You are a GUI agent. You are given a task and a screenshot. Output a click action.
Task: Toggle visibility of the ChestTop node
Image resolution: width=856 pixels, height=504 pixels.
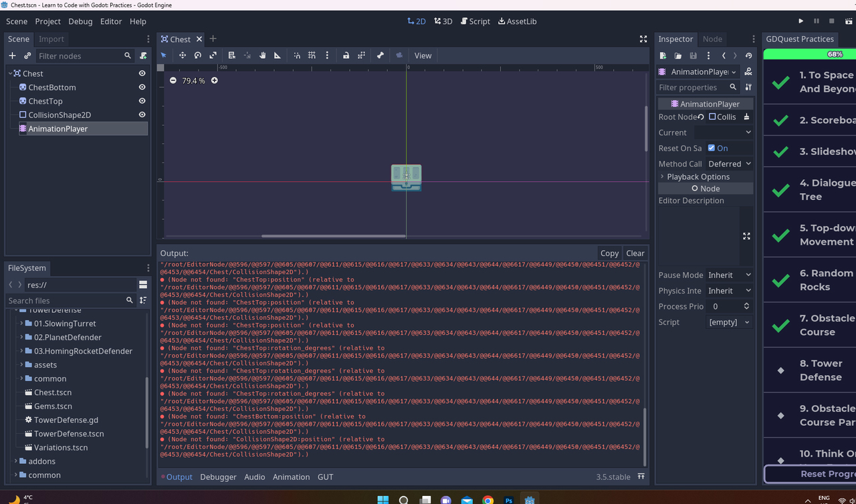(141, 101)
